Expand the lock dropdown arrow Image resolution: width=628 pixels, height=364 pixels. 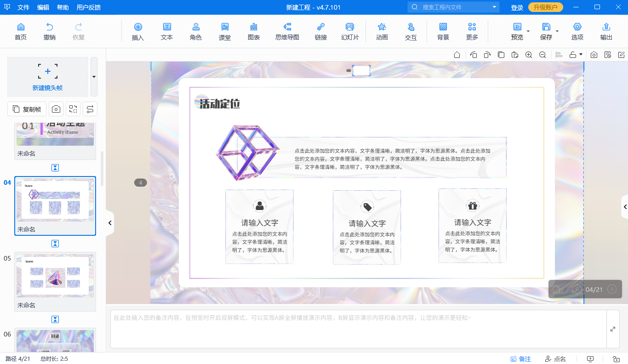pos(581,55)
